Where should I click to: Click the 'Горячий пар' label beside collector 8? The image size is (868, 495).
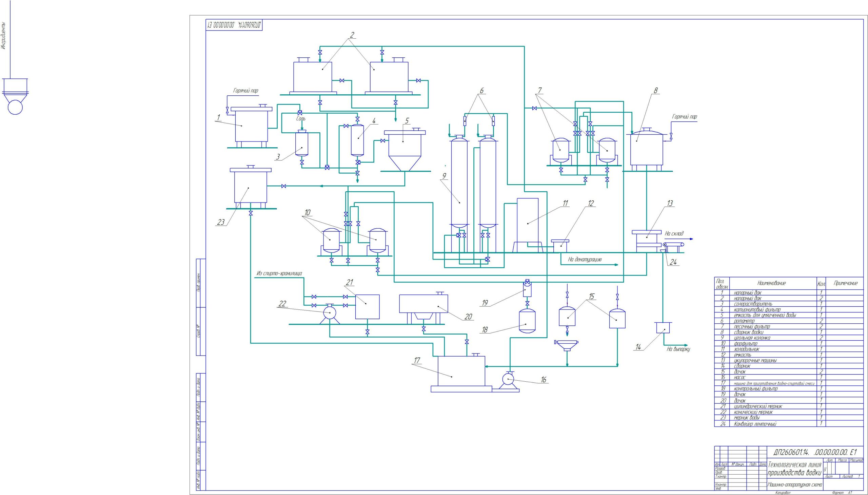[x=685, y=117]
